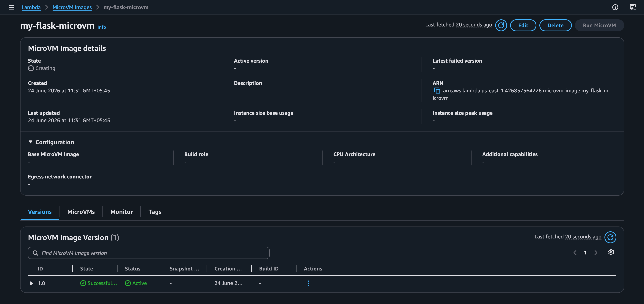Click the 'Last fetched 20 seconds ago' text in header
The width and height of the screenshot is (644, 304).
click(458, 25)
